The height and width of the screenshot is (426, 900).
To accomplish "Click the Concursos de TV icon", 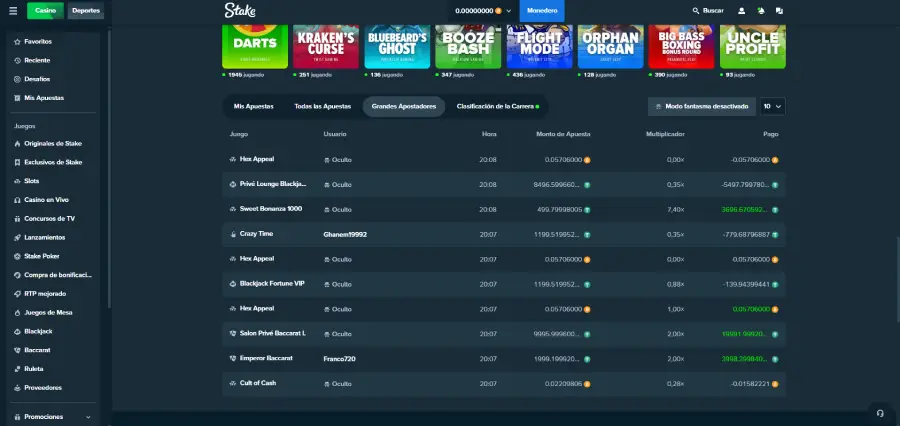I will coord(18,219).
